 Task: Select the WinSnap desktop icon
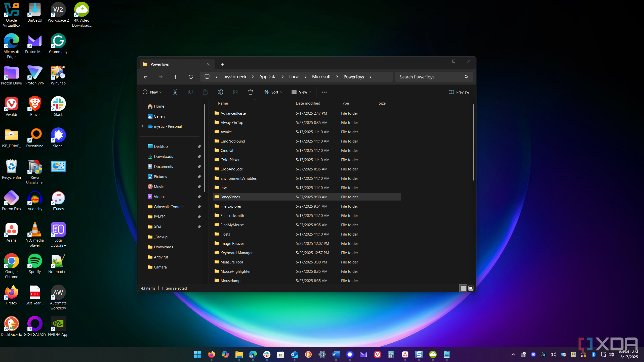click(x=58, y=75)
